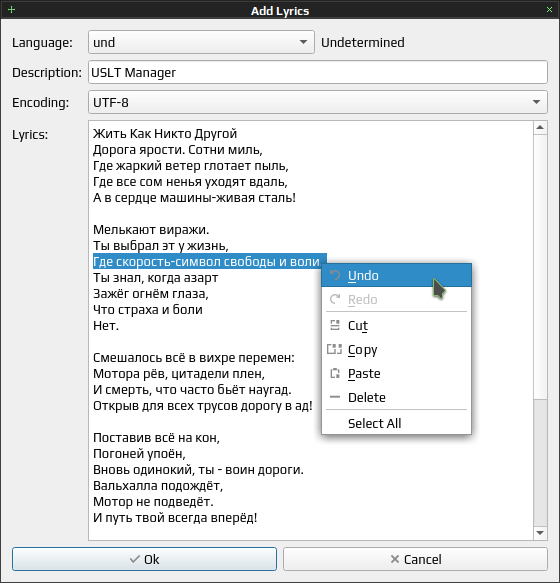
Task: Click the Cut scissors icon
Action: click(335, 325)
